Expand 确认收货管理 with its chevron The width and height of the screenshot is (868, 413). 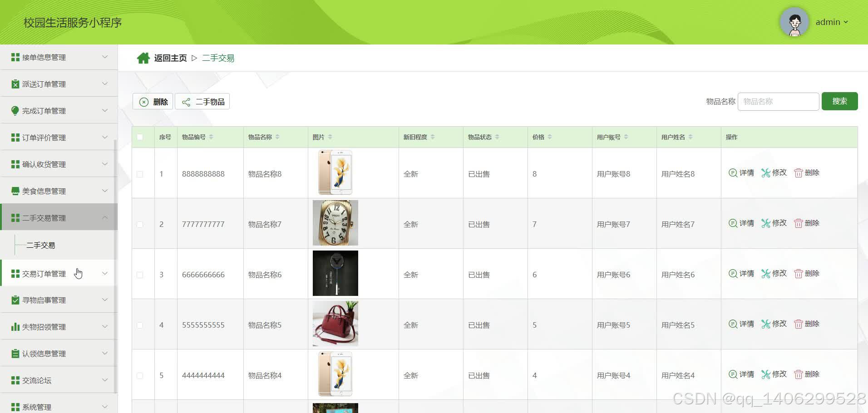105,164
